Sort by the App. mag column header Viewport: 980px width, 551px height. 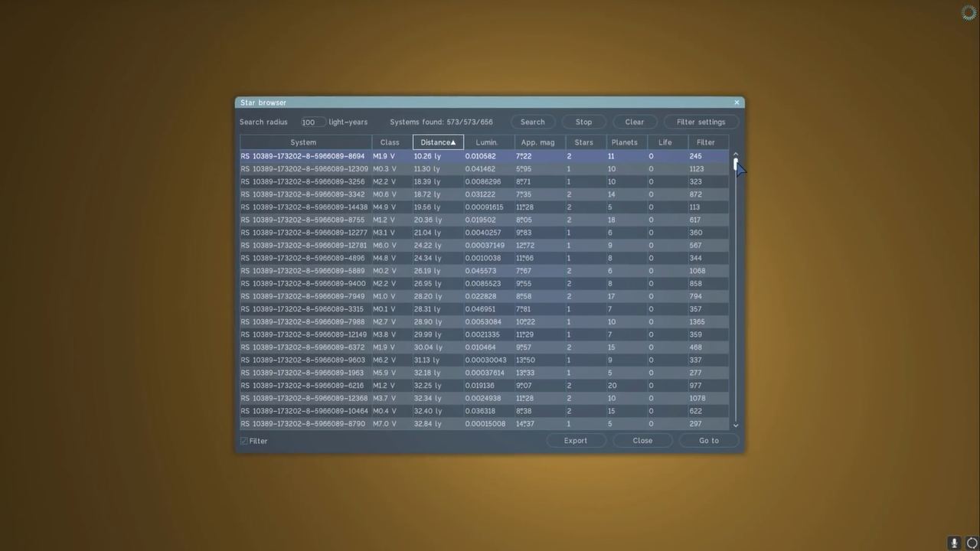coord(540,142)
